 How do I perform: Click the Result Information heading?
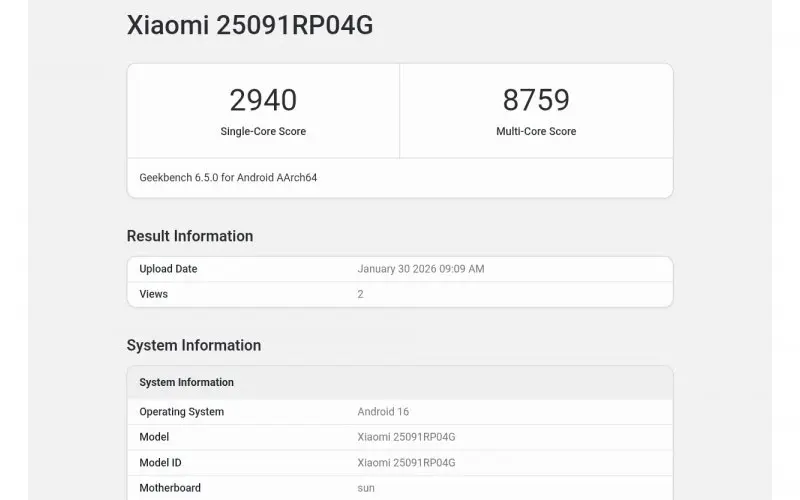pyautogui.click(x=190, y=236)
